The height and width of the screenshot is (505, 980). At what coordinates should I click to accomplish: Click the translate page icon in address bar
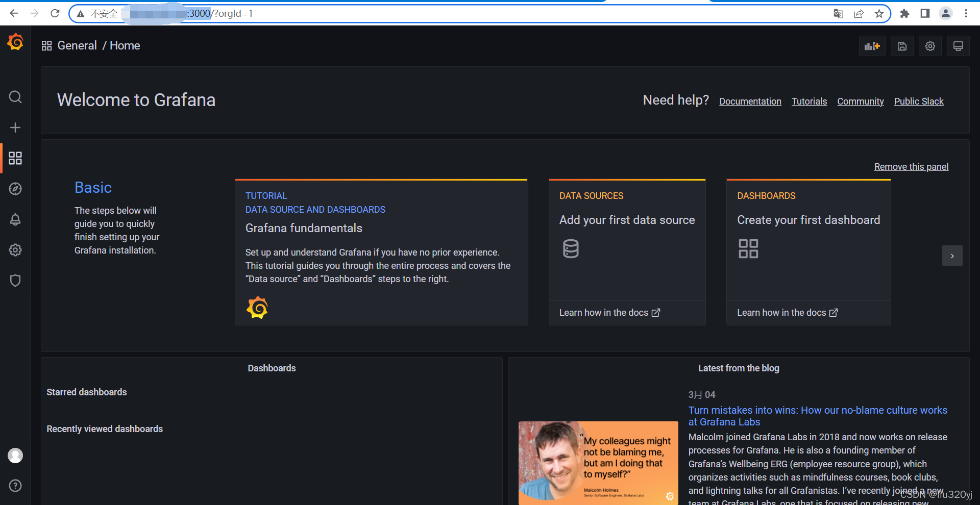point(838,14)
